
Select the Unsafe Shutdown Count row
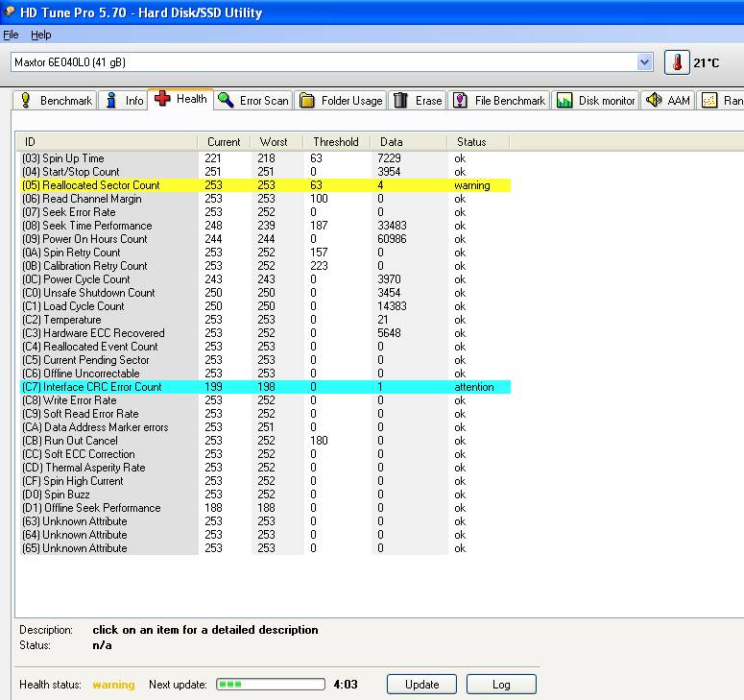pos(265,293)
